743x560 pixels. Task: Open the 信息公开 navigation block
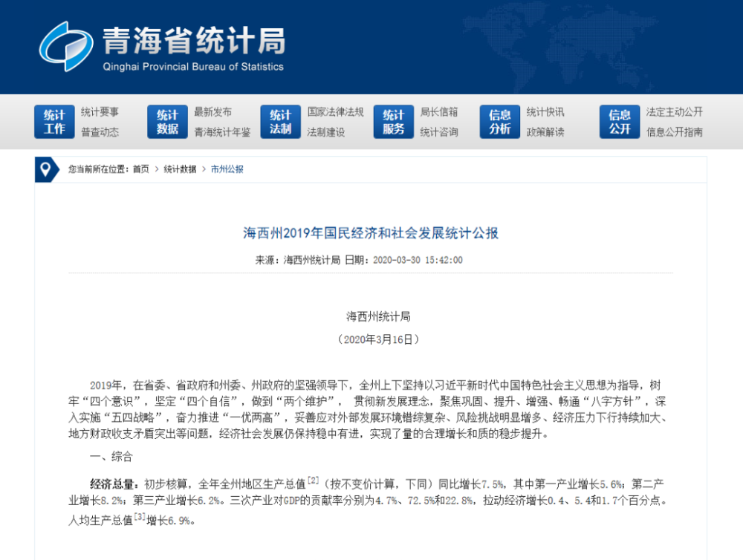[x=620, y=122]
